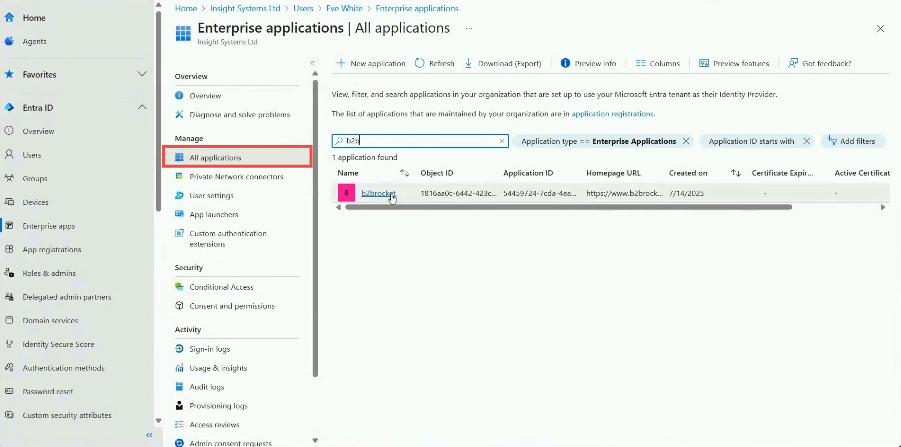The height and width of the screenshot is (447, 901).
Task: Click the Conditional Access shield icon
Action: pyautogui.click(x=180, y=287)
